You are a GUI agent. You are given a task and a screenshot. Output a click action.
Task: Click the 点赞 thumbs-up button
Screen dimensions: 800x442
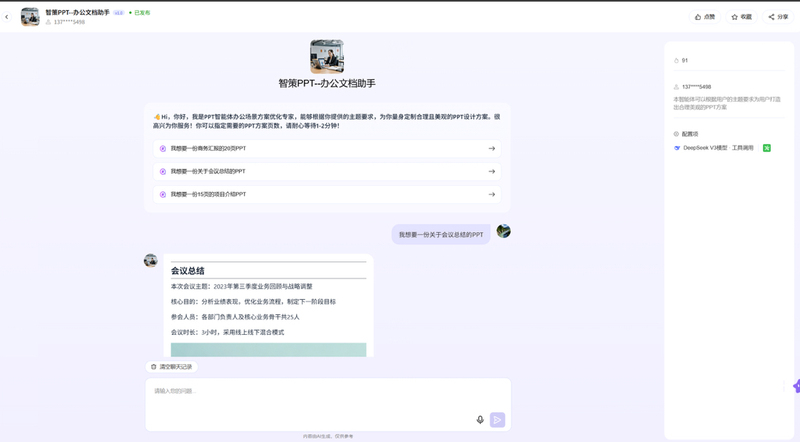pyautogui.click(x=705, y=17)
